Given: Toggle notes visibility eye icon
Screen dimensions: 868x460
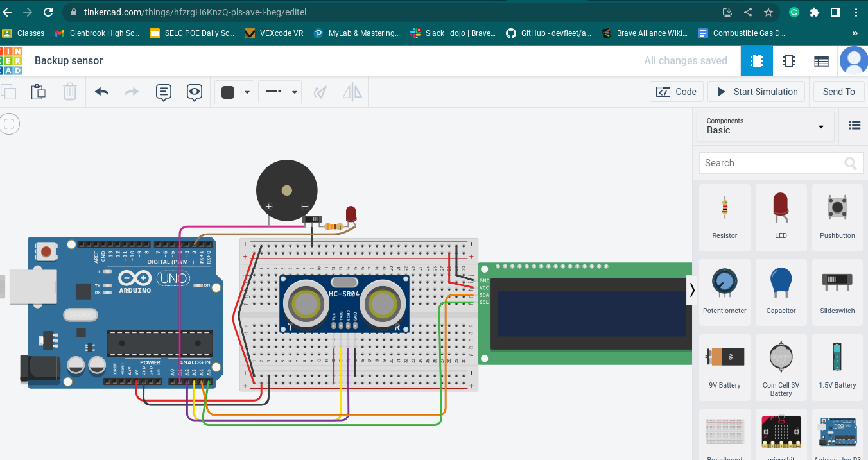Looking at the screenshot, I should [195, 92].
